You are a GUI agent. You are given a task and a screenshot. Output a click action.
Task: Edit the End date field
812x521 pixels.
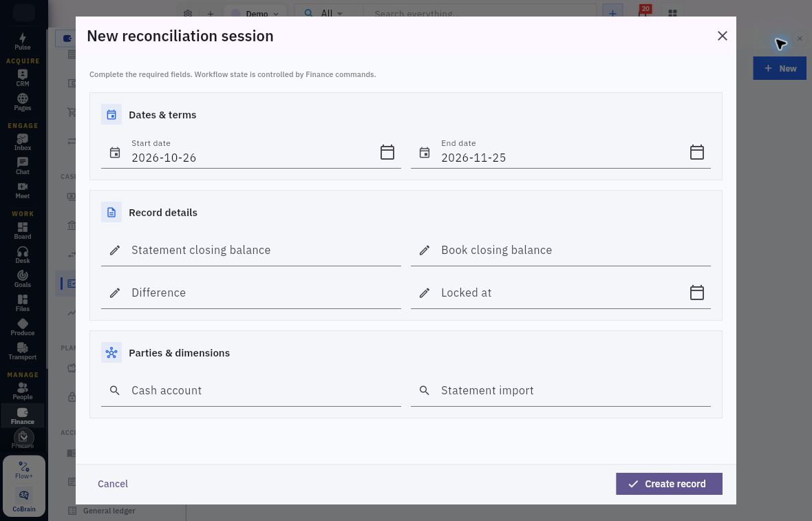(x=560, y=151)
